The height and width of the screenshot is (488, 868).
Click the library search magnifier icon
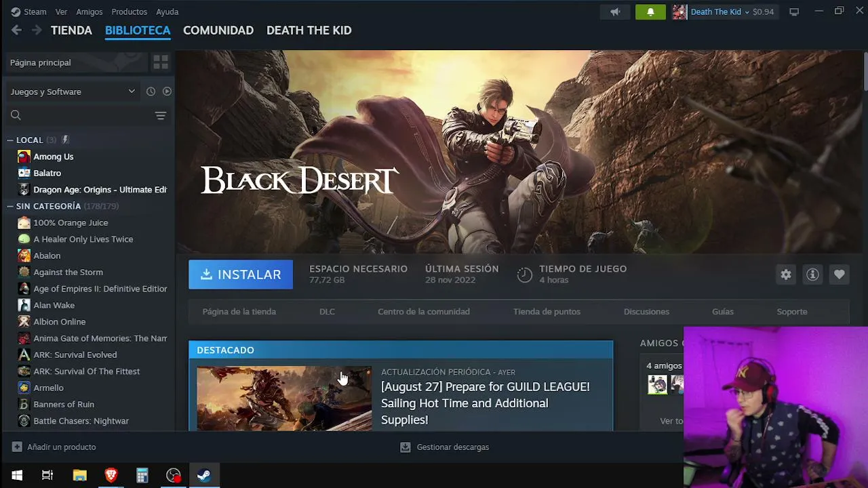click(x=16, y=115)
